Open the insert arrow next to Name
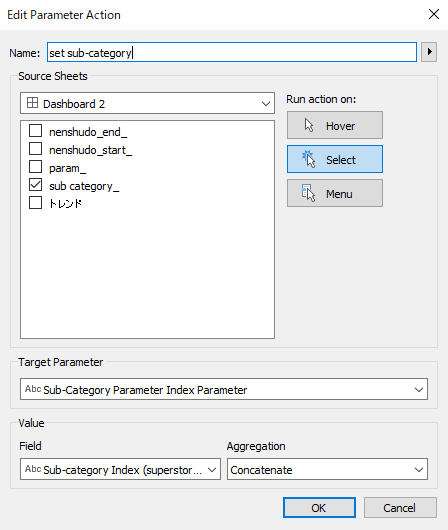This screenshot has width=448, height=530. 429,52
